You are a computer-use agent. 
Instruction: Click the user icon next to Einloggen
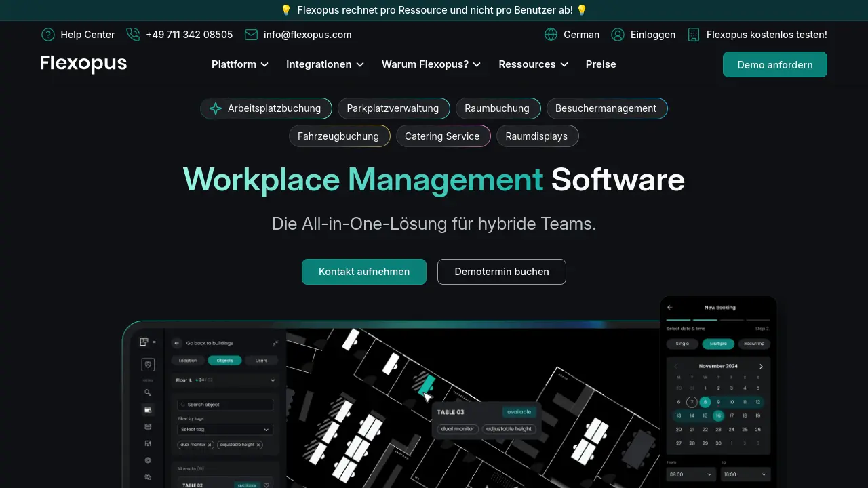pyautogui.click(x=618, y=35)
